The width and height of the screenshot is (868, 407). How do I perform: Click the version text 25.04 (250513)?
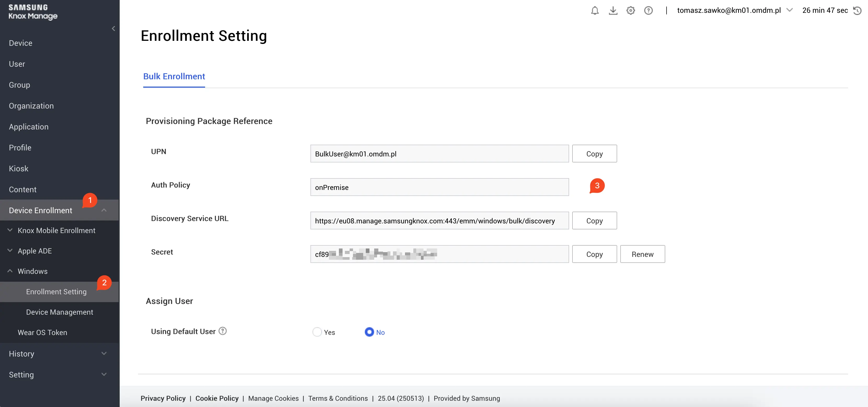coord(401,398)
